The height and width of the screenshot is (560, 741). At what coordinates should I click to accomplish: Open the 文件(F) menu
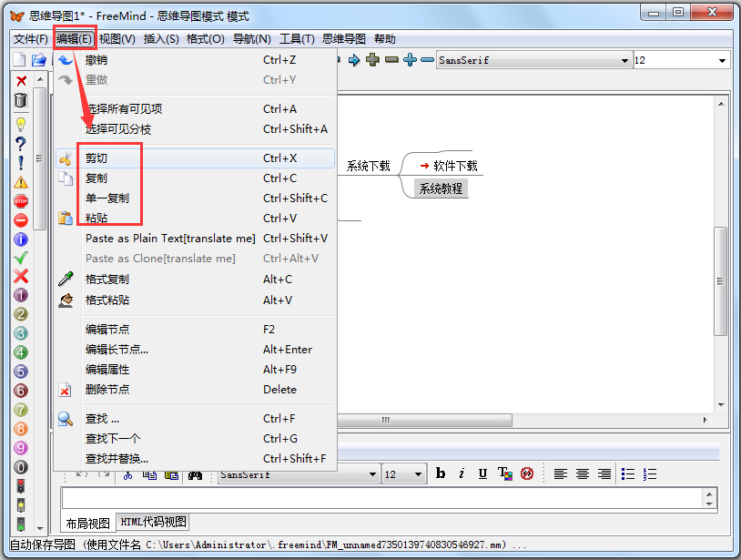31,39
